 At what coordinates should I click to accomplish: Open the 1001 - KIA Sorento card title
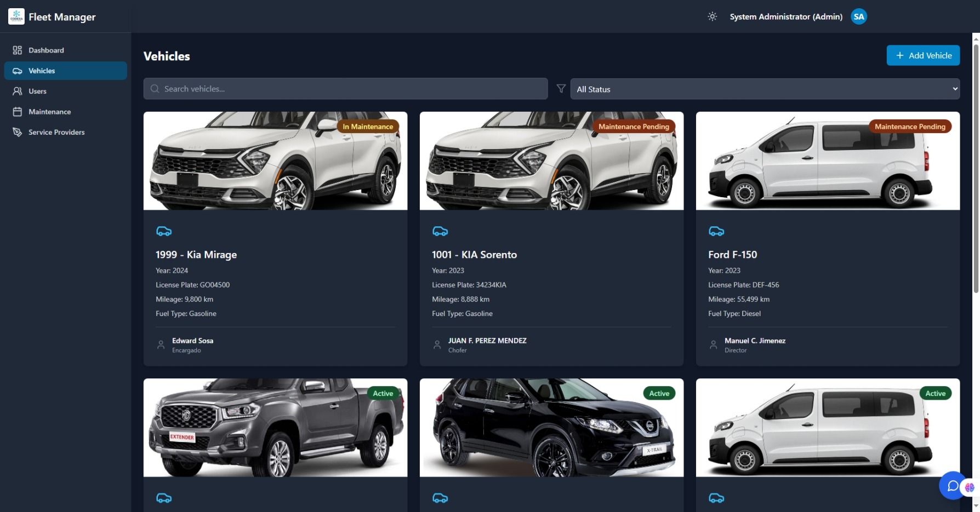pyautogui.click(x=474, y=254)
